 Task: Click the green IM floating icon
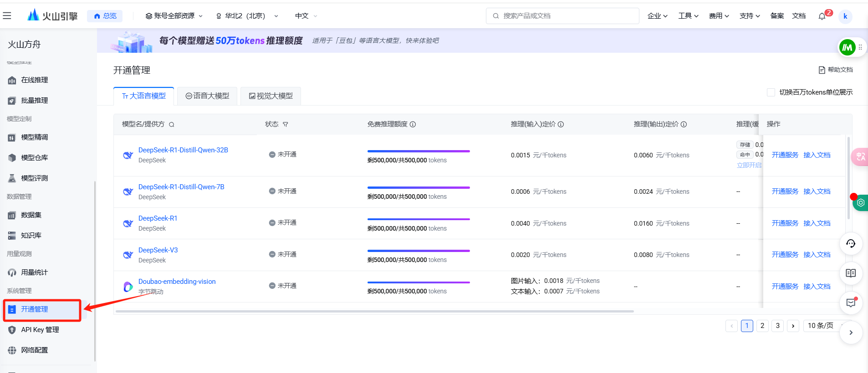point(848,47)
